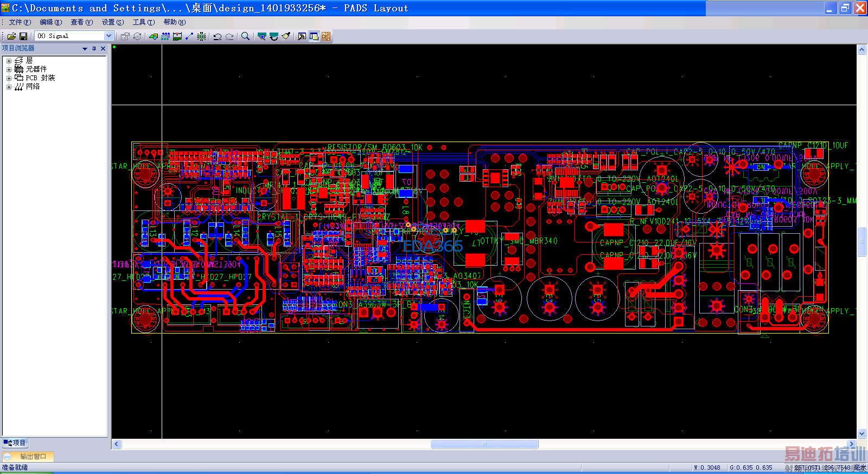This screenshot has height=474, width=868.
Task: Click the Undo arrow icon
Action: click(x=218, y=36)
